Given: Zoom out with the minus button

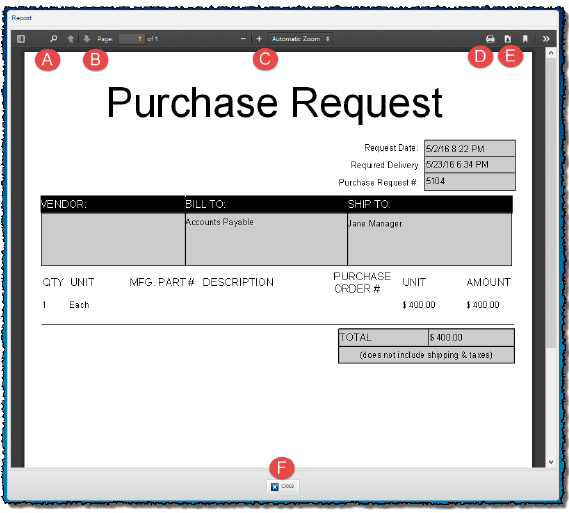Looking at the screenshot, I should [x=243, y=38].
